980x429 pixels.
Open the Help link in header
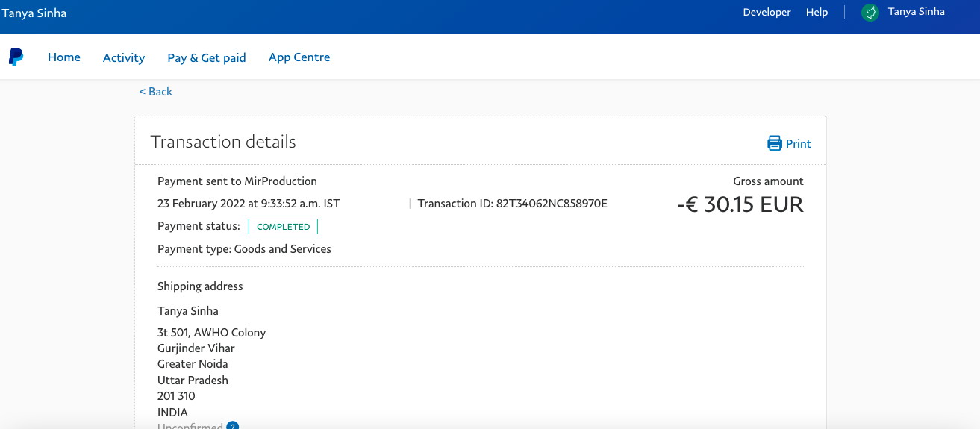coord(817,12)
